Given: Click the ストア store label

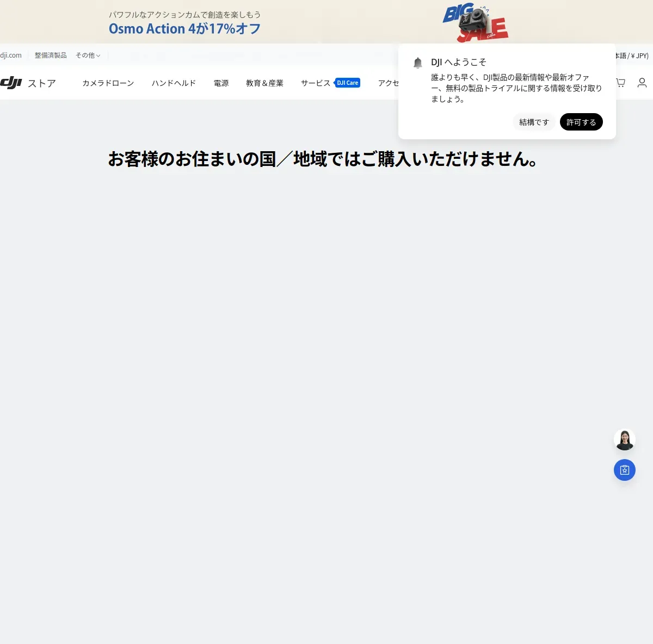Looking at the screenshot, I should (x=42, y=83).
